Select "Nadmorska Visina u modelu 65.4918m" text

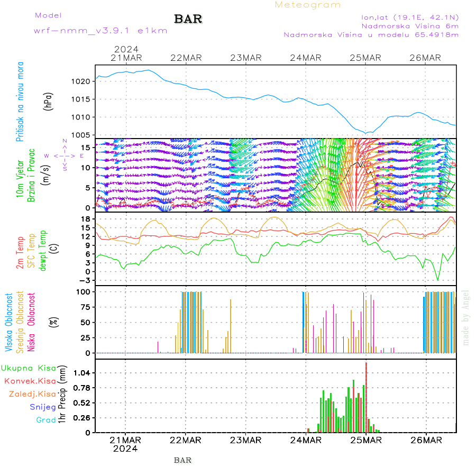click(x=371, y=35)
